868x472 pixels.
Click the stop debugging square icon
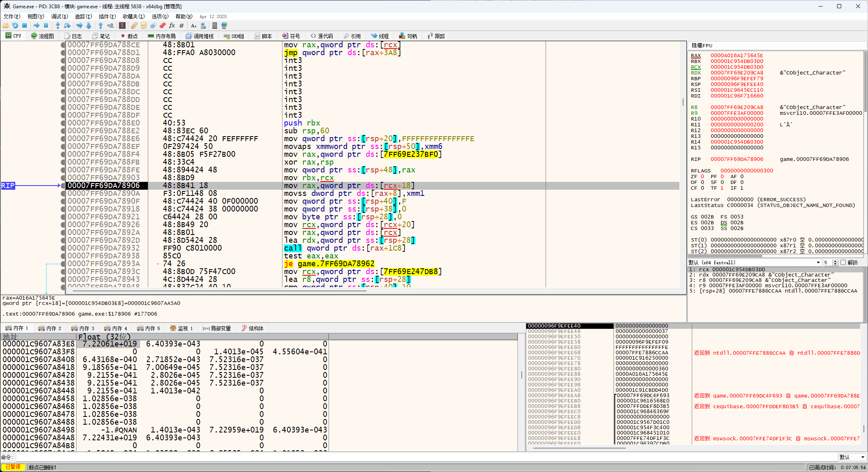tap(24, 26)
